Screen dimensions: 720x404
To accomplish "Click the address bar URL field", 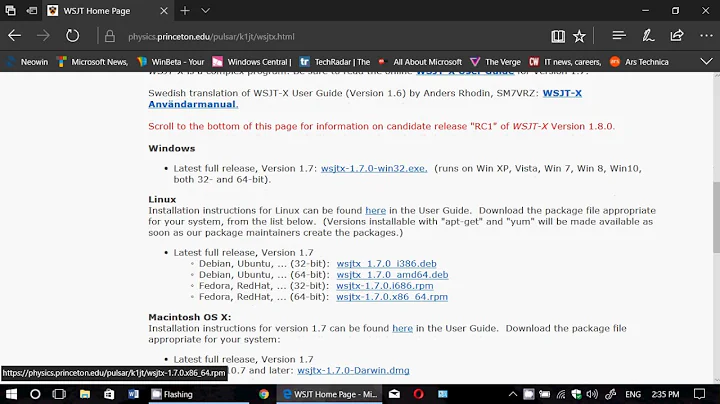I will pyautogui.click(x=211, y=37).
